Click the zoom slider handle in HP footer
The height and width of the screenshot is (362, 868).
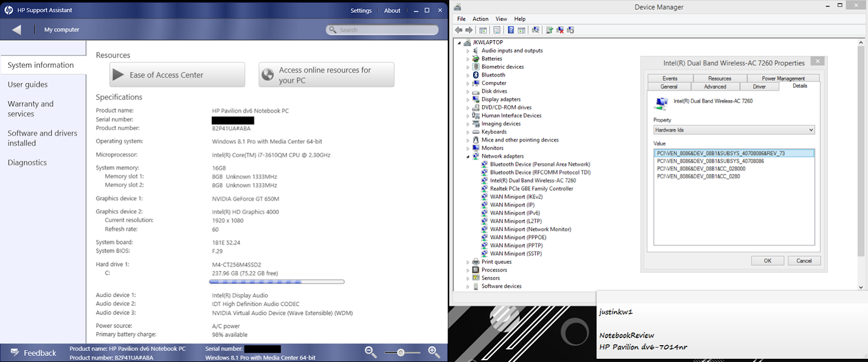[400, 353]
